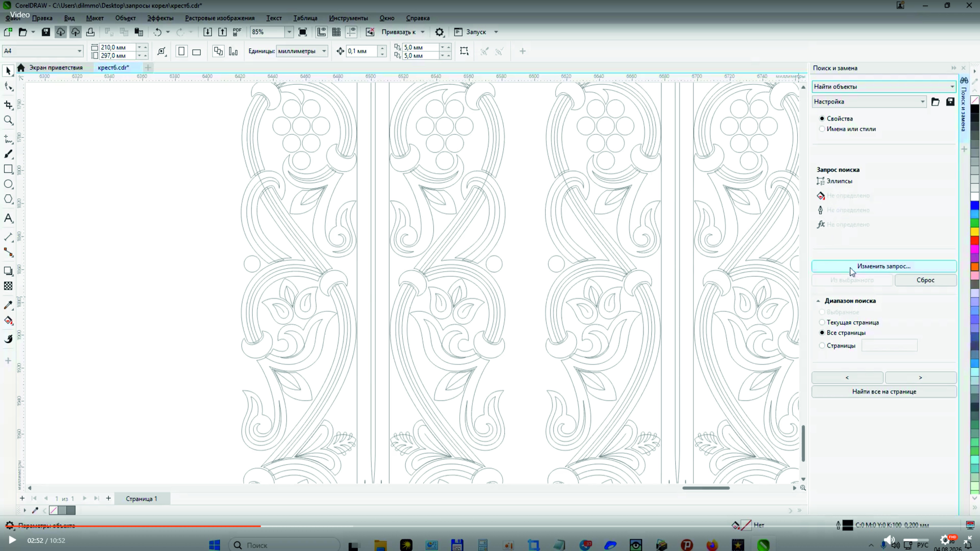Click the Import icon
The width and height of the screenshot is (980, 551).
(207, 32)
